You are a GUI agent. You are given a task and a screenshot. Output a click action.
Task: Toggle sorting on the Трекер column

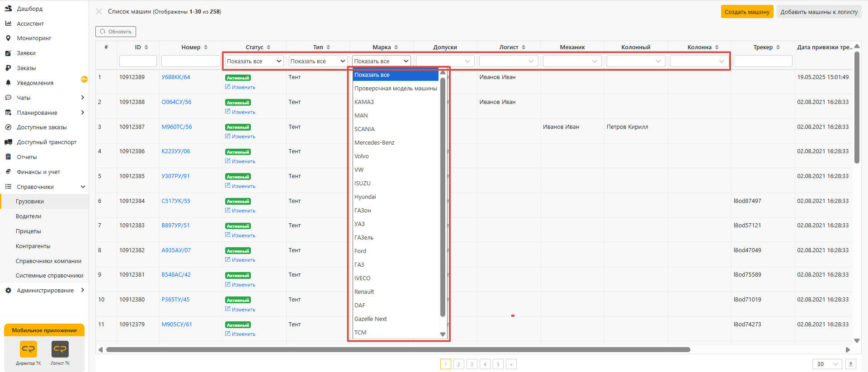(778, 47)
